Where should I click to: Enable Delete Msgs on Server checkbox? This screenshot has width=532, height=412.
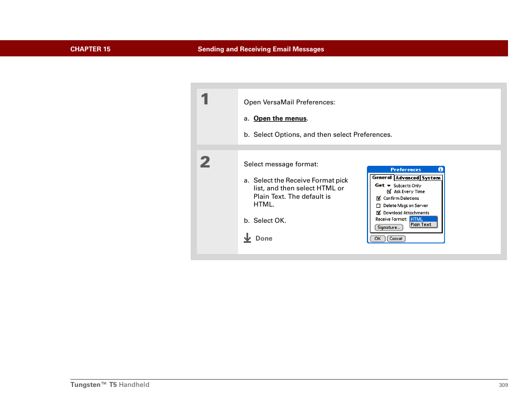click(x=378, y=205)
